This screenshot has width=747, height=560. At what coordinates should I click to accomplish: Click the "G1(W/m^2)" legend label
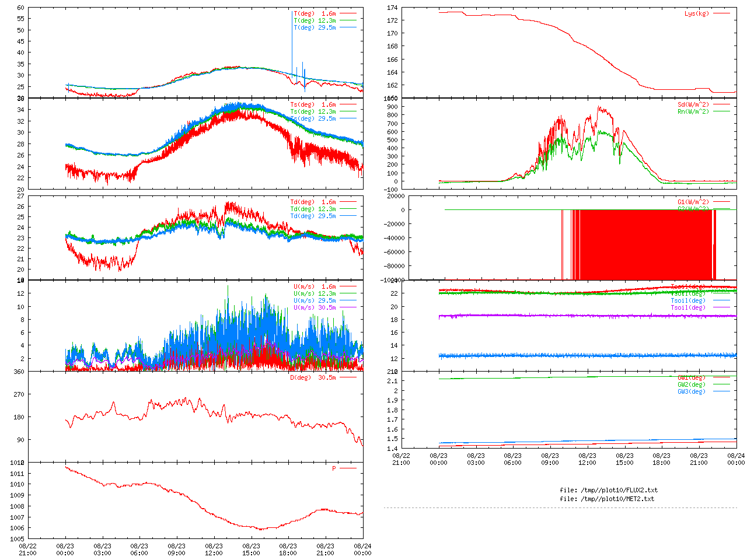(x=693, y=202)
